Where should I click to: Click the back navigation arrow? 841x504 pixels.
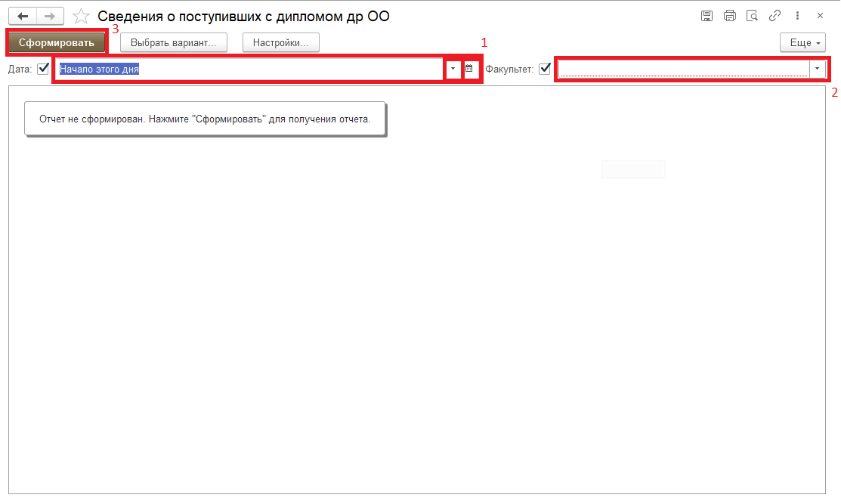(x=23, y=16)
